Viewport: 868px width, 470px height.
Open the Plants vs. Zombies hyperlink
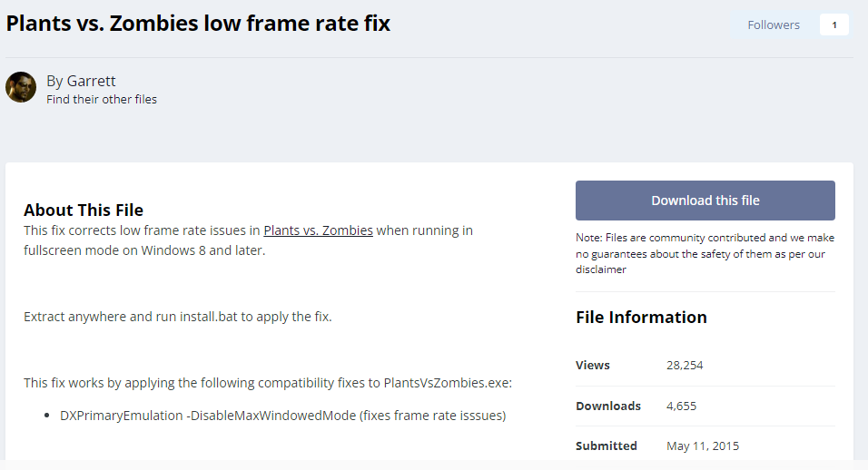pyautogui.click(x=318, y=230)
